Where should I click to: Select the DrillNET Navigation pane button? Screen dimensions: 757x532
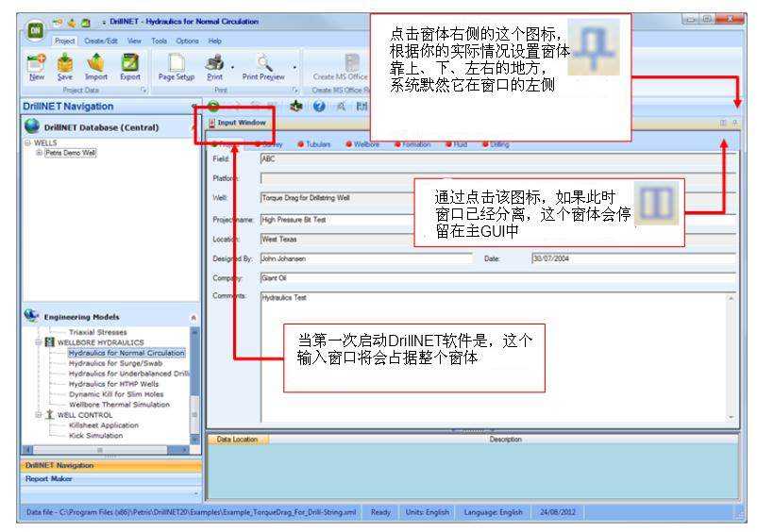pos(111,465)
